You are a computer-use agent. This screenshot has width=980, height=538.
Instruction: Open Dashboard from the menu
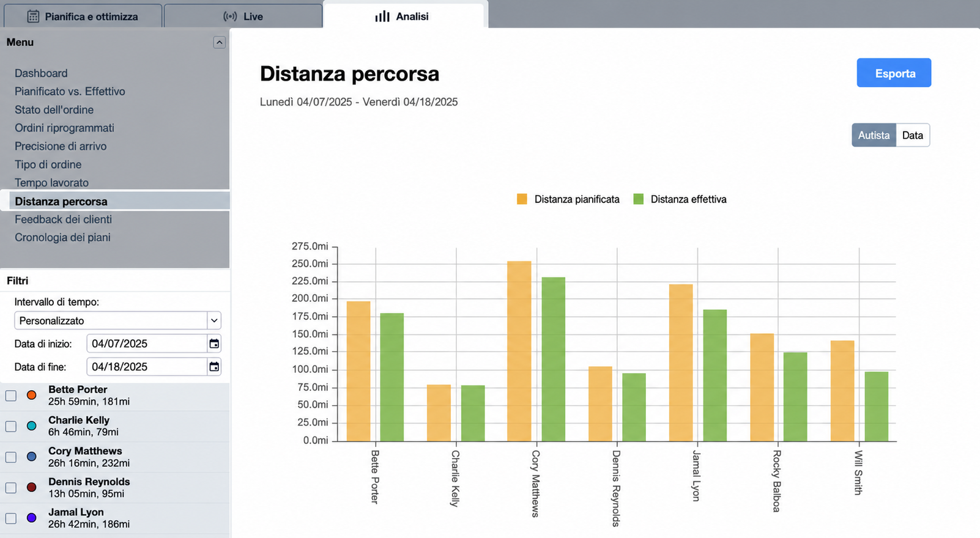41,73
